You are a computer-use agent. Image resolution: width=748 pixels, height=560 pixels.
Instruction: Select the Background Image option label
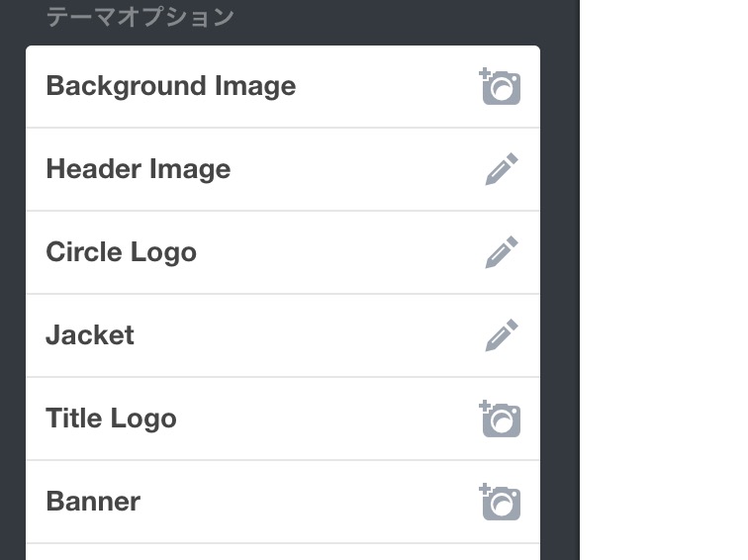click(x=171, y=86)
